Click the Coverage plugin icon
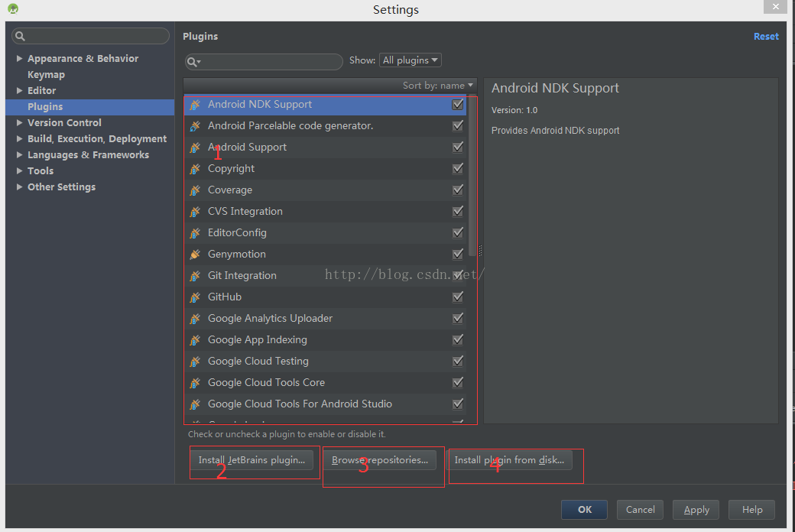This screenshot has width=795, height=532. (x=195, y=190)
